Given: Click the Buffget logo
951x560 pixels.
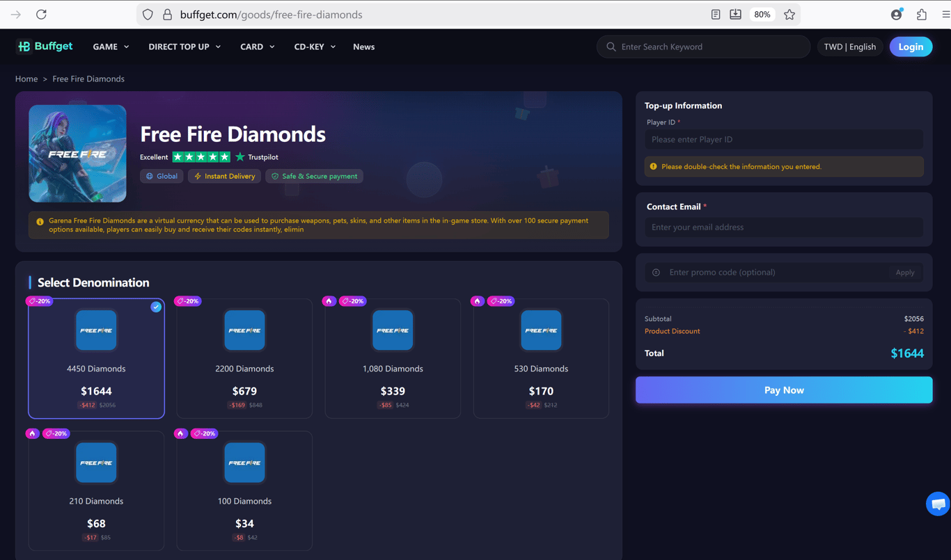Looking at the screenshot, I should click(x=45, y=47).
